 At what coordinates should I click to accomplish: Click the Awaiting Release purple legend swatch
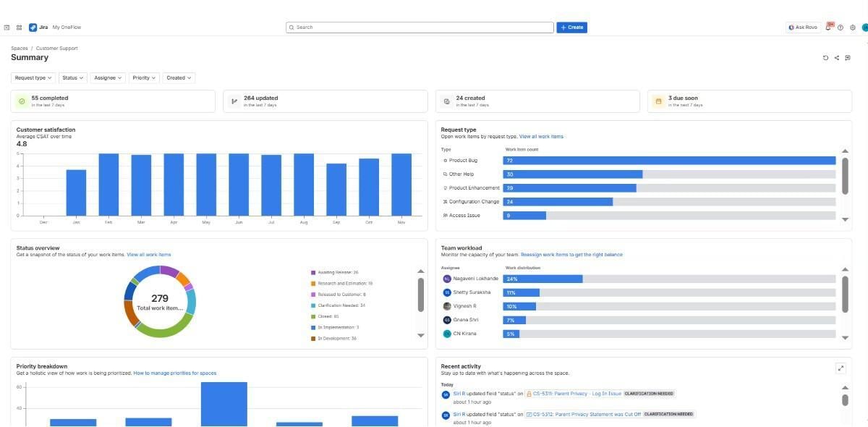[313, 273]
